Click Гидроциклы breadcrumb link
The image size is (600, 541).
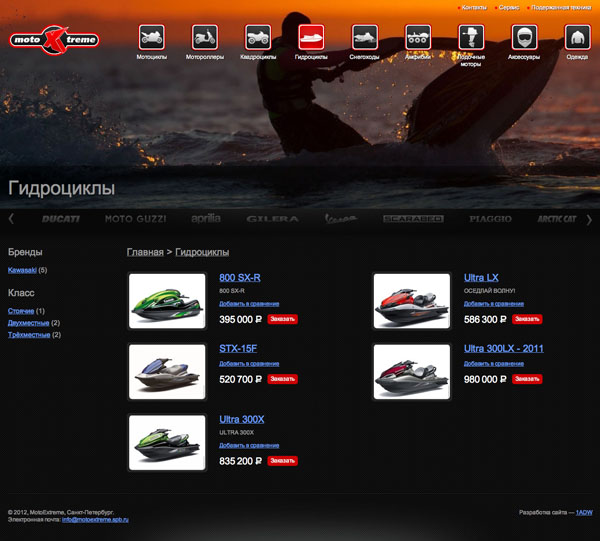pos(202,252)
